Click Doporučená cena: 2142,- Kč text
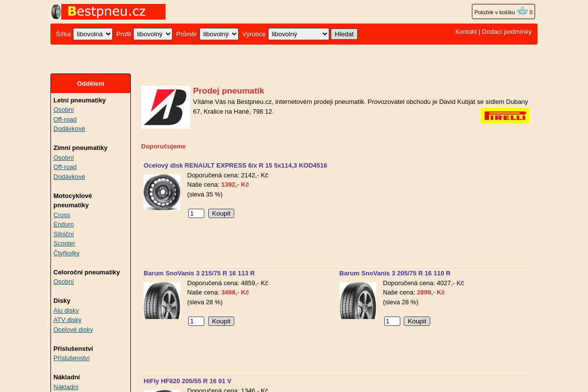 228,175
